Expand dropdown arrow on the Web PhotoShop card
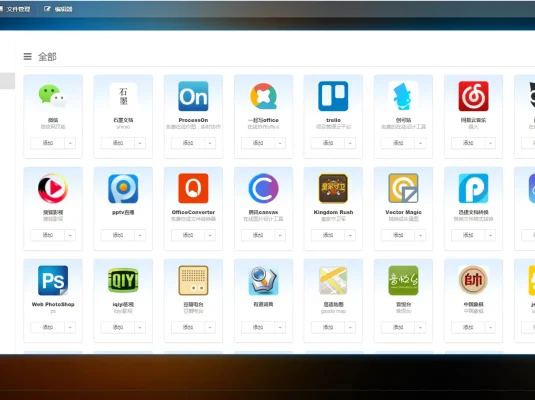The height and width of the screenshot is (400, 535). coord(70,327)
